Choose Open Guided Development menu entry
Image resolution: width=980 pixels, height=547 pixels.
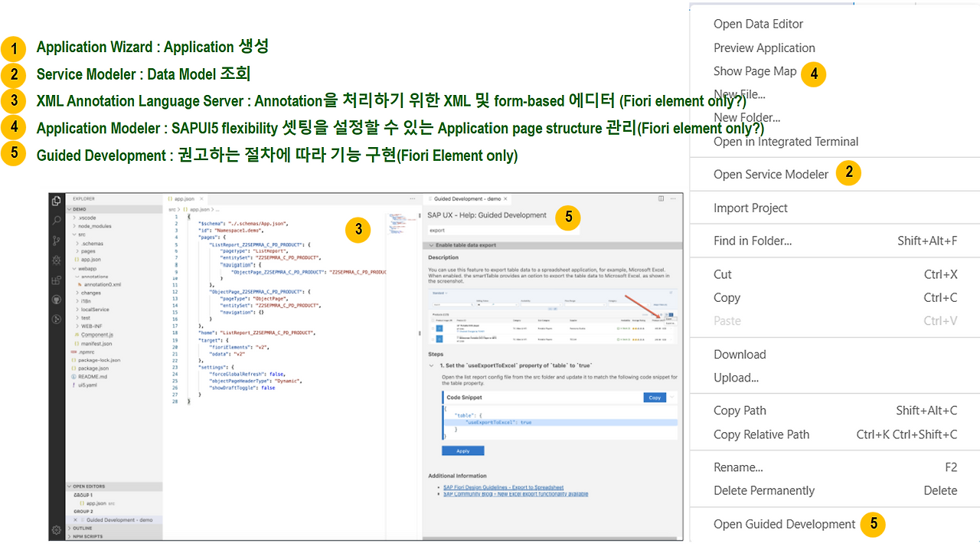(x=784, y=524)
